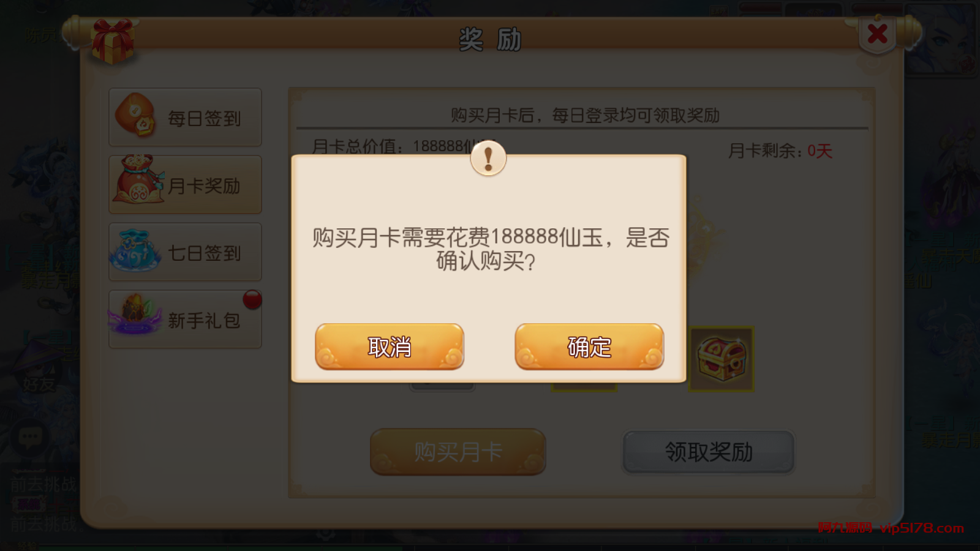Click the red notification dot on 新手礼包
Viewport: 980px width, 551px height.
point(252,299)
